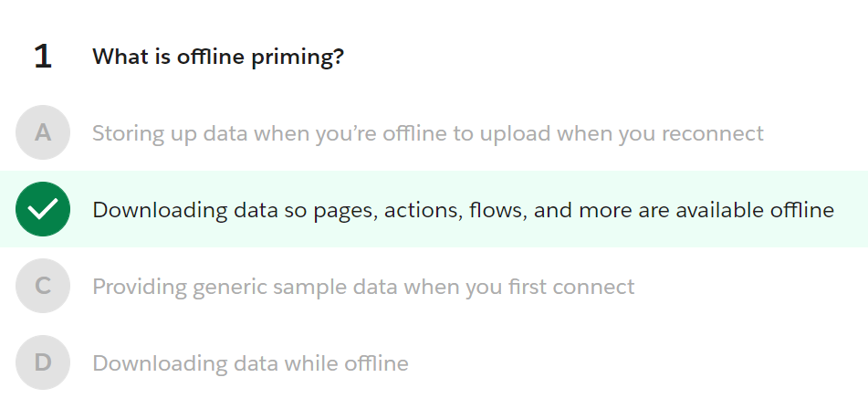
Task: Click the light green highlighted answer row background
Action: coord(434,209)
